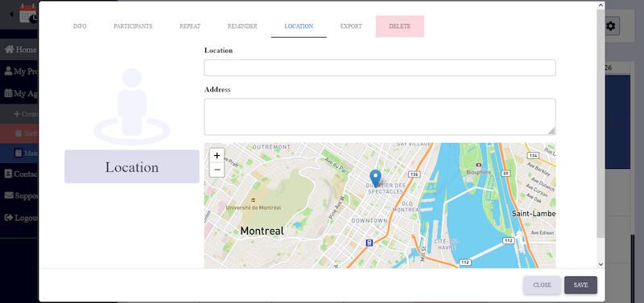Click into the Address text area

click(x=380, y=117)
